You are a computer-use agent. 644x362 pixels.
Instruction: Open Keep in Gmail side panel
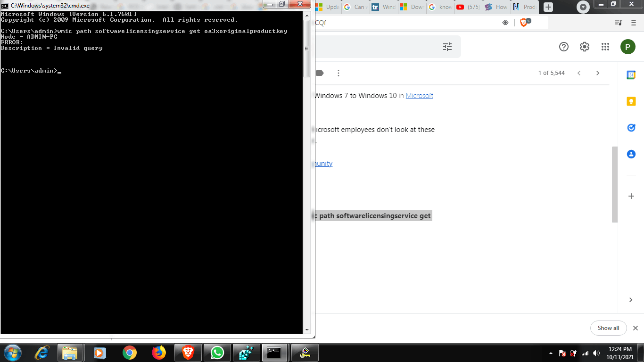click(631, 101)
